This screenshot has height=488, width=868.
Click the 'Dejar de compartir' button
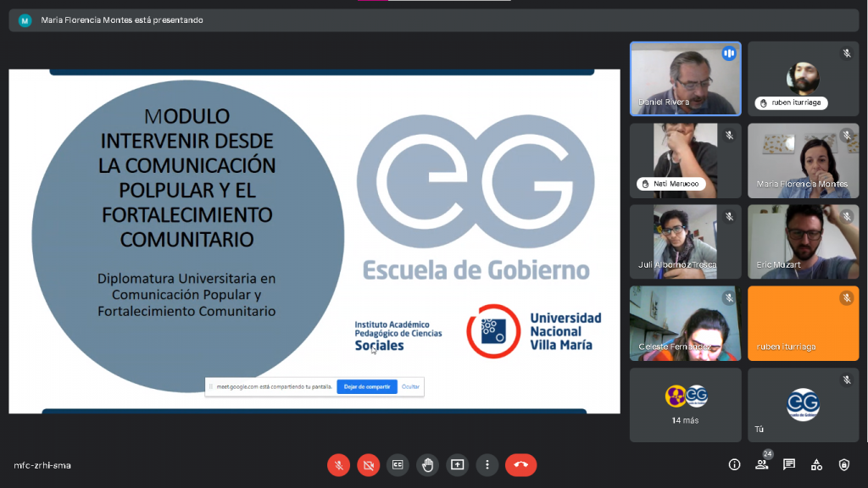[x=366, y=386]
